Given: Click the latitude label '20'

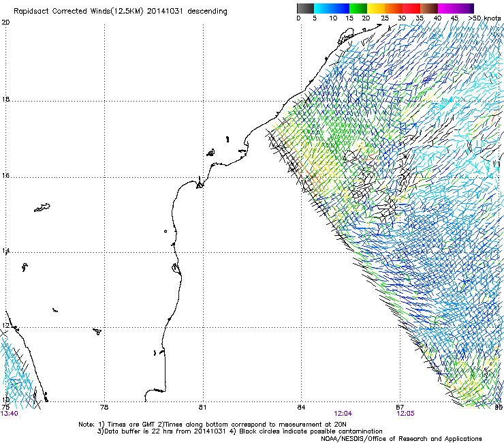Looking at the screenshot, I should tap(5, 22).
